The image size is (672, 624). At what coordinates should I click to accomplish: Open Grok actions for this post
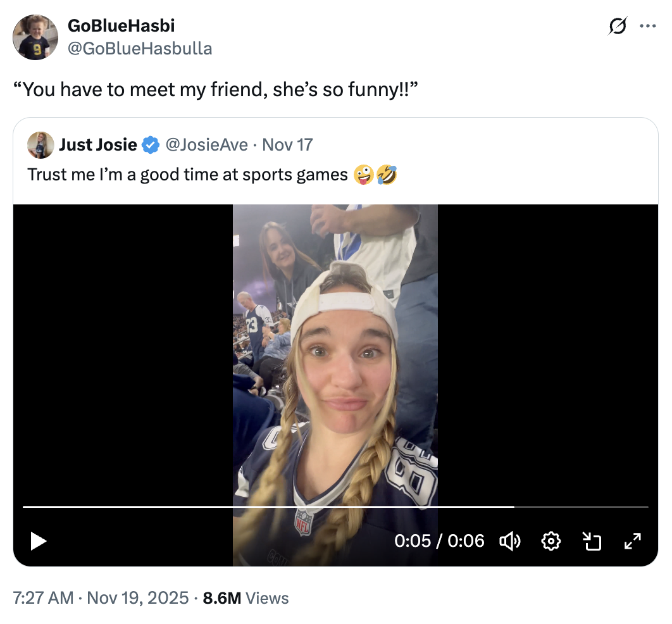tap(617, 27)
